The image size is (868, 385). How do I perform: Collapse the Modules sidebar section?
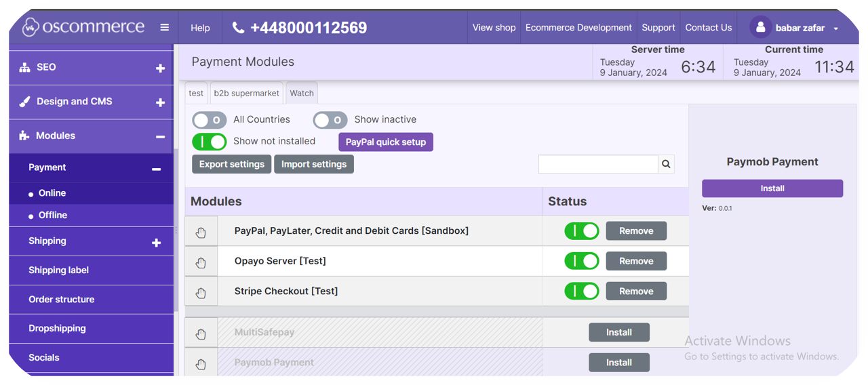[160, 136]
